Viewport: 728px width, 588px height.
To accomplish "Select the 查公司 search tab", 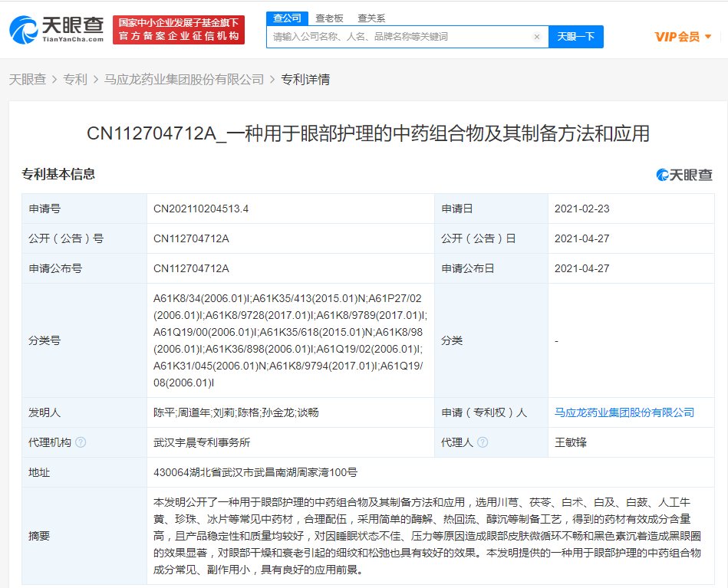I will pos(287,18).
